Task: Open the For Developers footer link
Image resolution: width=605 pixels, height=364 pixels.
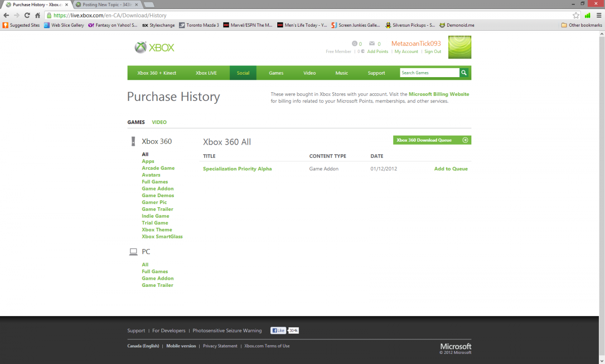Action: pos(169,331)
